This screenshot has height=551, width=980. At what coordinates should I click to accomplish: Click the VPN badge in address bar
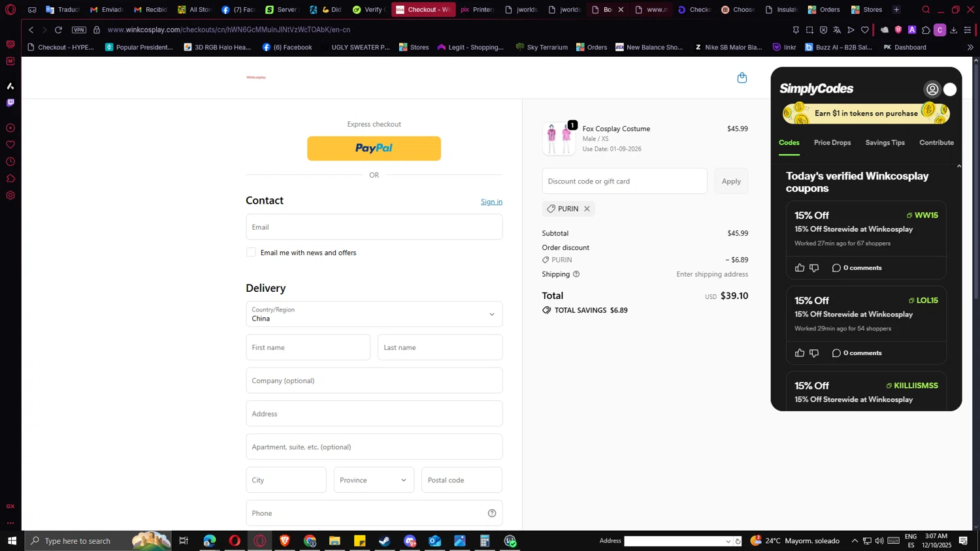pyautogui.click(x=79, y=30)
